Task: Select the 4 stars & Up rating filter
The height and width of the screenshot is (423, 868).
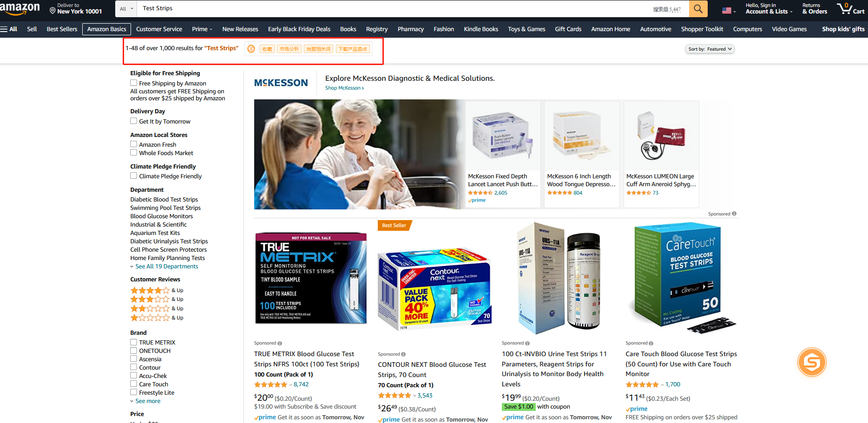Action: click(x=157, y=290)
